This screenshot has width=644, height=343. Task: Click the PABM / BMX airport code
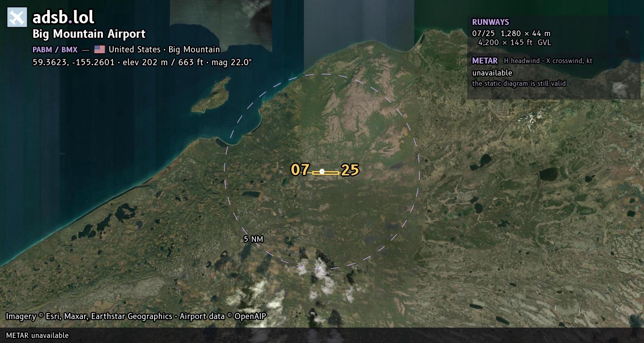pyautogui.click(x=55, y=50)
